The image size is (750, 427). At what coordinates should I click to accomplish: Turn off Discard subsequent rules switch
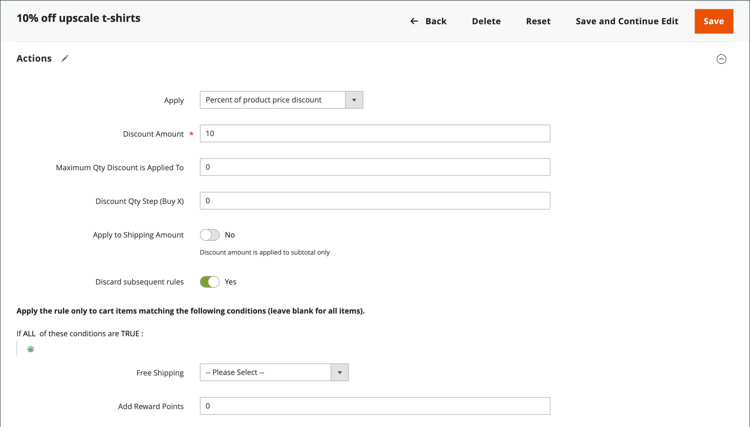[x=209, y=282]
